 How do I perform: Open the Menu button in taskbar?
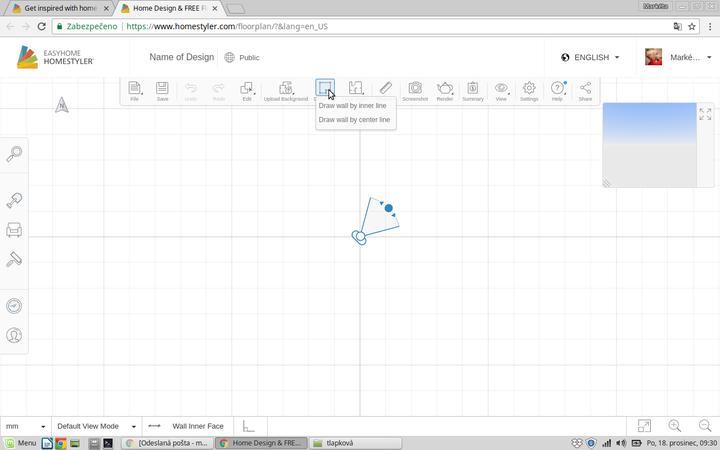click(x=20, y=443)
